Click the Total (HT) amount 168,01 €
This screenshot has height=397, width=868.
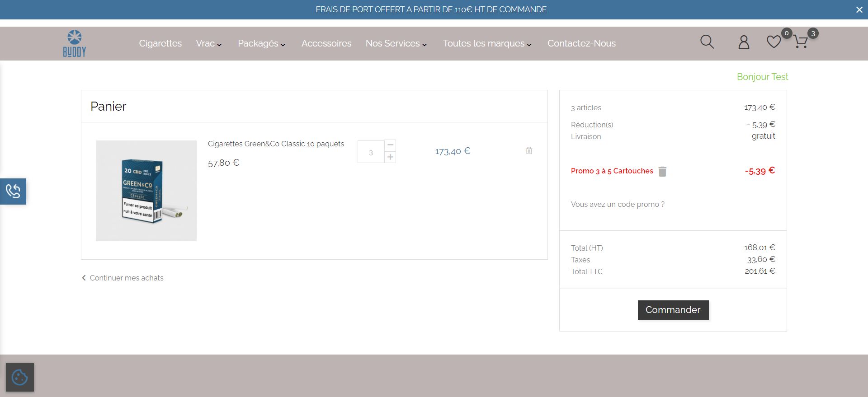click(759, 248)
